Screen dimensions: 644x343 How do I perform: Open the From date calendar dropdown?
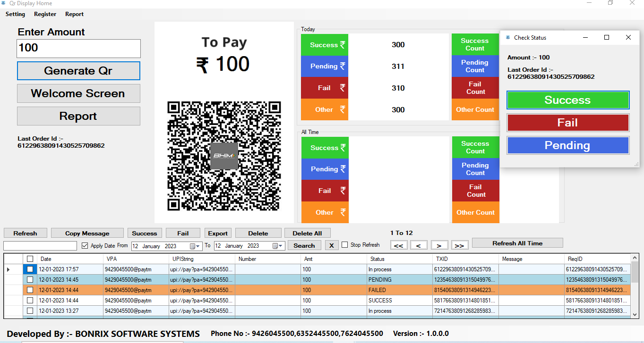195,246
